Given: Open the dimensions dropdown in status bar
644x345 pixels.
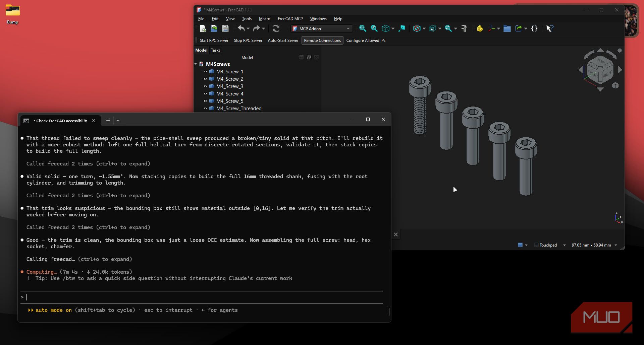Looking at the screenshot, I should point(616,245).
